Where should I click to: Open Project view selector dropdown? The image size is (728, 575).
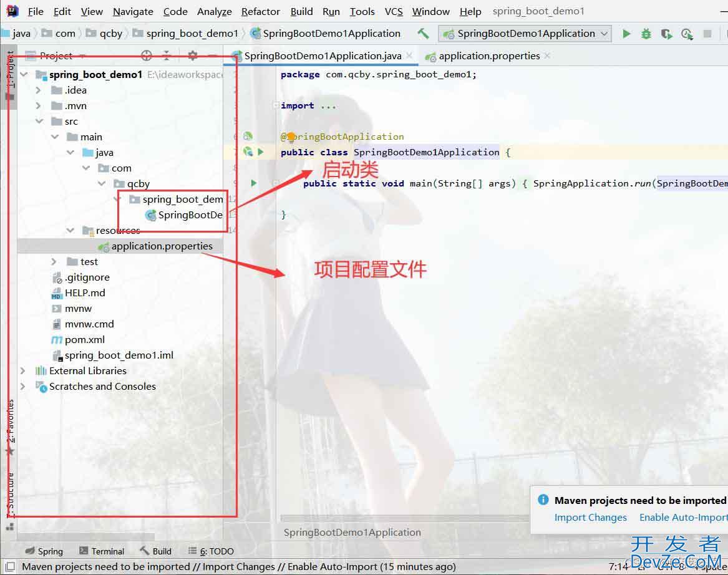56,56
